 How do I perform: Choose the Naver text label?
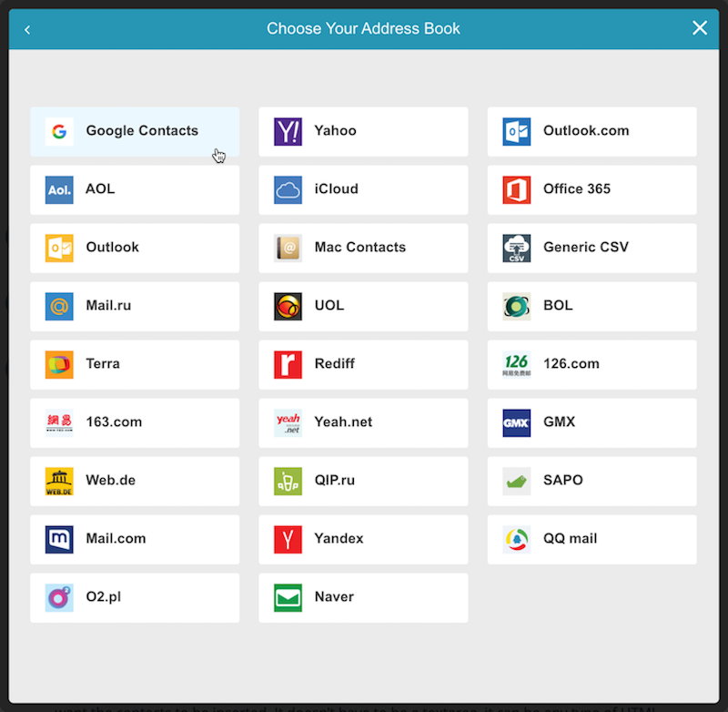pyautogui.click(x=334, y=596)
